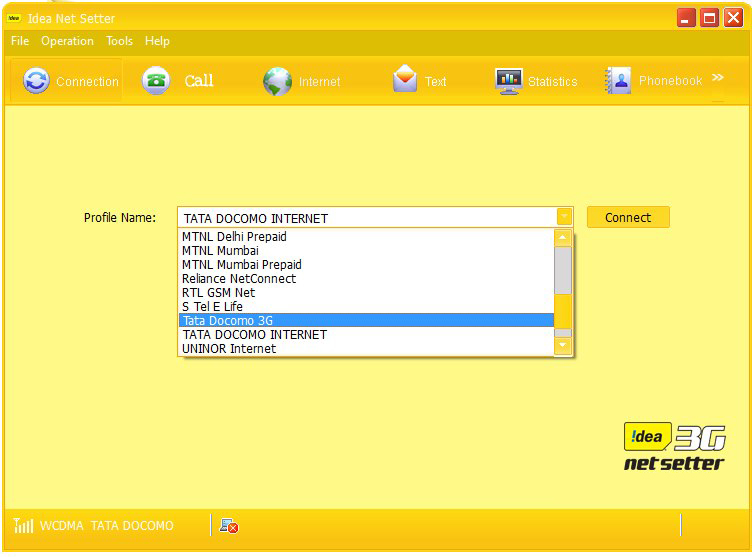
Task: Open the Tools menu
Action: pos(120,41)
